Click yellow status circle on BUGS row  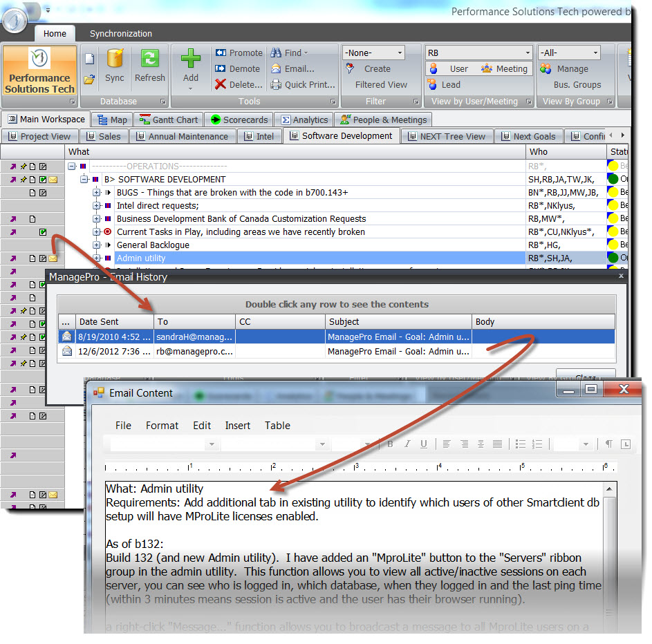pyautogui.click(x=613, y=192)
